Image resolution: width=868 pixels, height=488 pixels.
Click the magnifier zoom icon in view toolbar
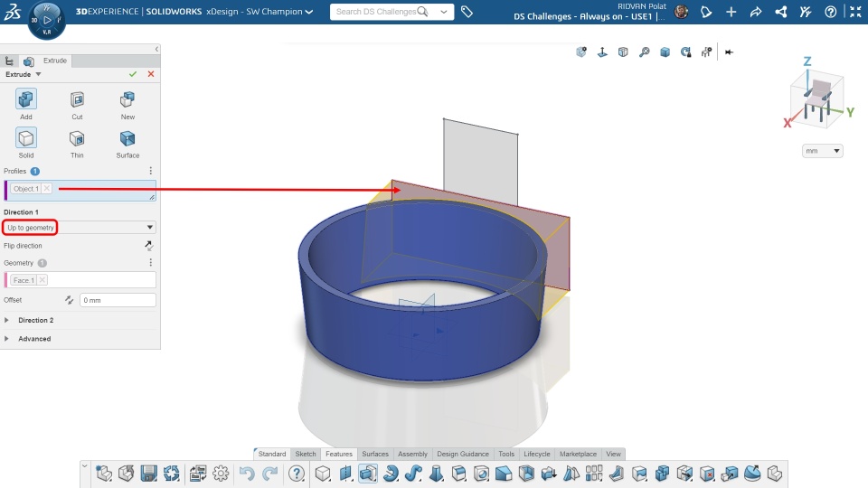[645, 52]
